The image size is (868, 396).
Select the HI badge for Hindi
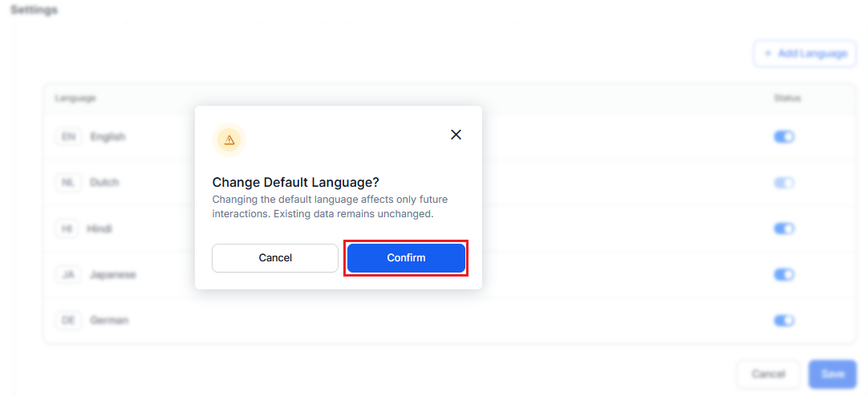[x=67, y=229]
